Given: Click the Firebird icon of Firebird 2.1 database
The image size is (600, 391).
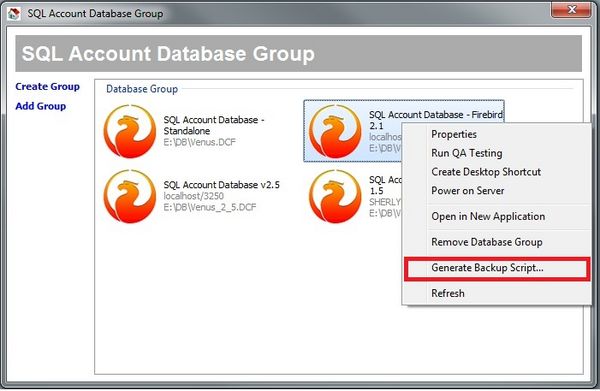Looking at the screenshot, I should click(x=335, y=131).
